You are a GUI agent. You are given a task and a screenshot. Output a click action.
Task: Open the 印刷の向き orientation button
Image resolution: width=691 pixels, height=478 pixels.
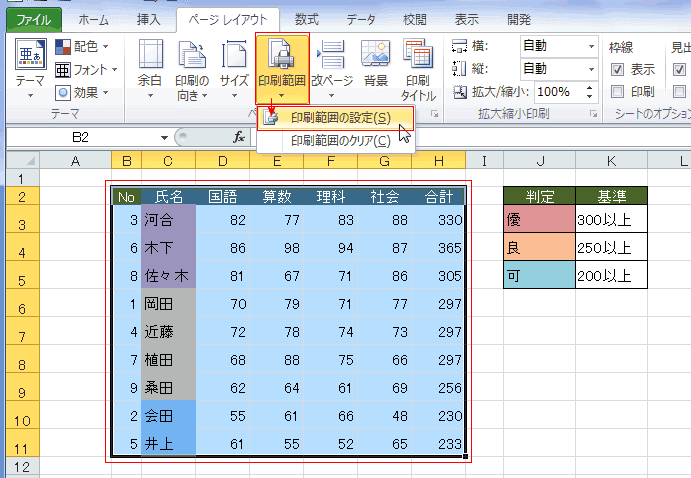[x=192, y=70]
